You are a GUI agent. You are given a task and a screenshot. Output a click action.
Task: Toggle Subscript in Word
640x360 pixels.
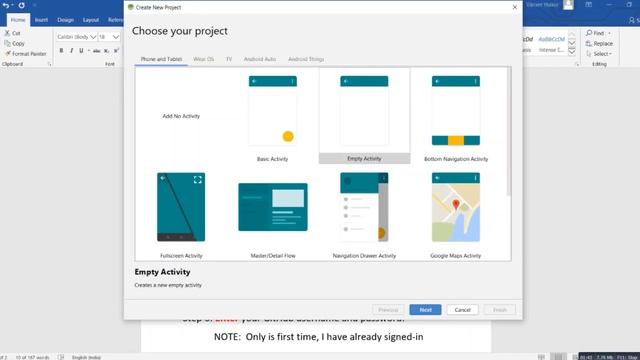[x=106, y=51]
